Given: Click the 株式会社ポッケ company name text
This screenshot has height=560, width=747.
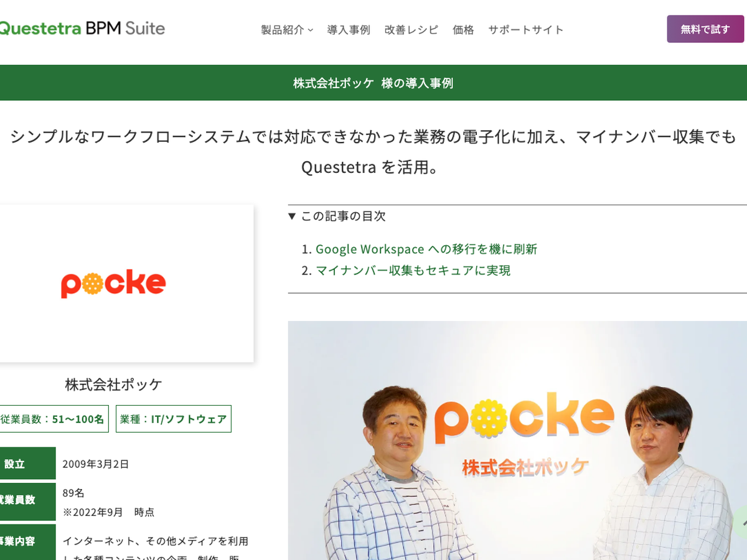Looking at the screenshot, I should coord(113,385).
